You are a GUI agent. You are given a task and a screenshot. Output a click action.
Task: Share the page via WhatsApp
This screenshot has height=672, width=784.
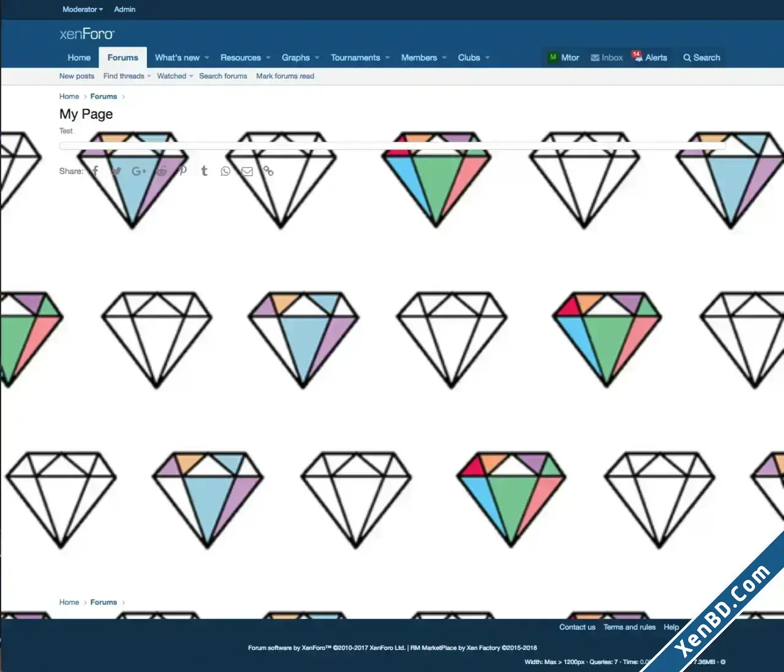click(x=225, y=171)
